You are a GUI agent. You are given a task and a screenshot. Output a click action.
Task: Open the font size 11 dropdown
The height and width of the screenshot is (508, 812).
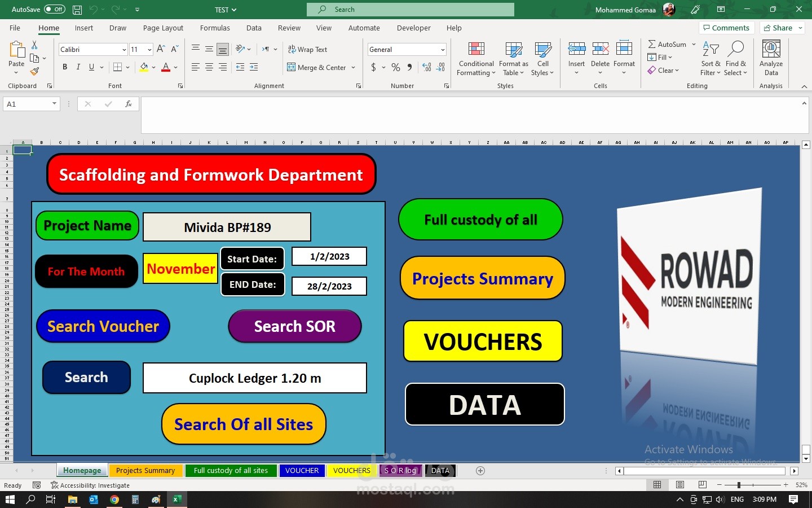pos(149,50)
